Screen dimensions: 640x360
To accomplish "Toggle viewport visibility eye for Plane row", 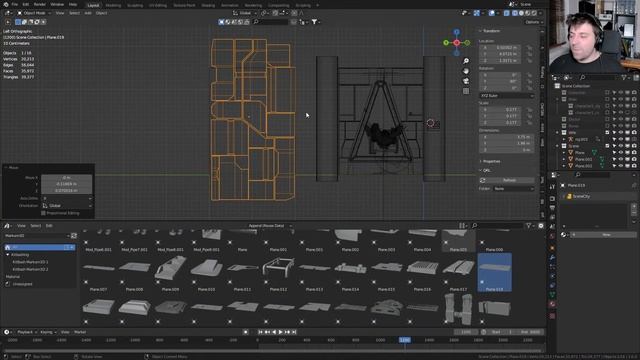I will point(620,153).
